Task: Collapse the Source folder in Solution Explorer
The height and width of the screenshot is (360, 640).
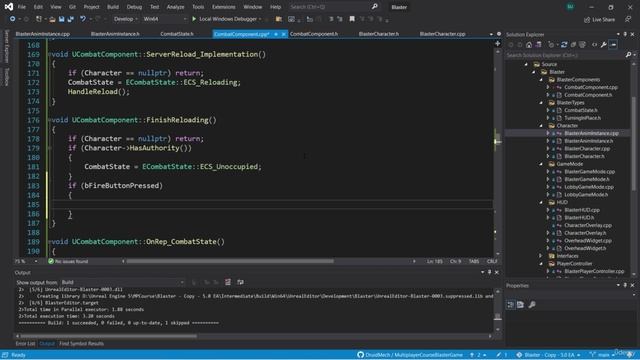Action: point(526,64)
